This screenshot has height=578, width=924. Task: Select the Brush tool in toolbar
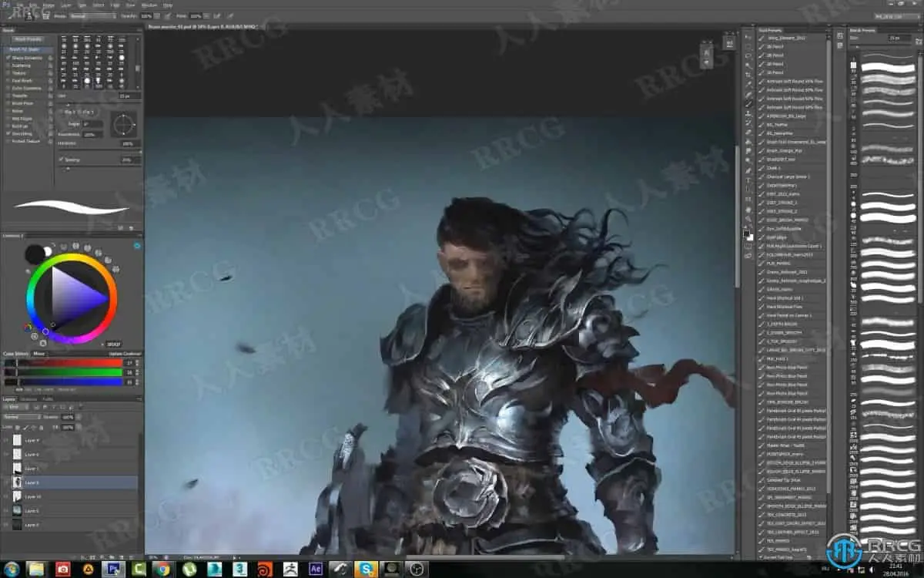(x=748, y=103)
